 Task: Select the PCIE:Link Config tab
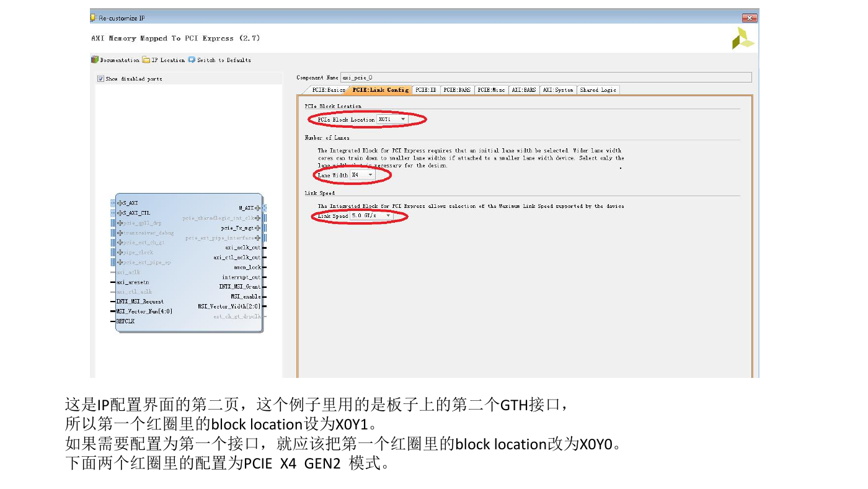tap(380, 90)
